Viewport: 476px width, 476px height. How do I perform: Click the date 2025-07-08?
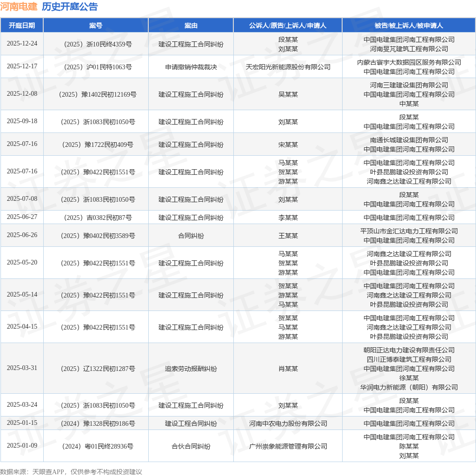tap(22, 198)
